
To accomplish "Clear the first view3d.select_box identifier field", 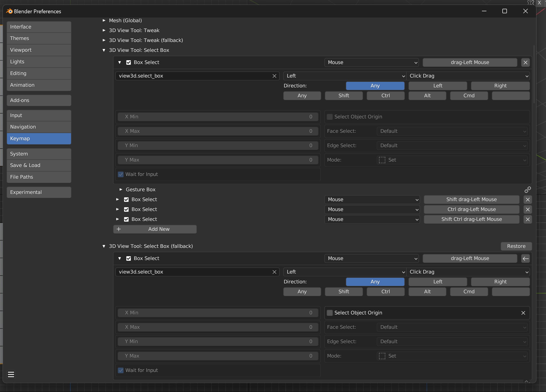I will (x=274, y=76).
